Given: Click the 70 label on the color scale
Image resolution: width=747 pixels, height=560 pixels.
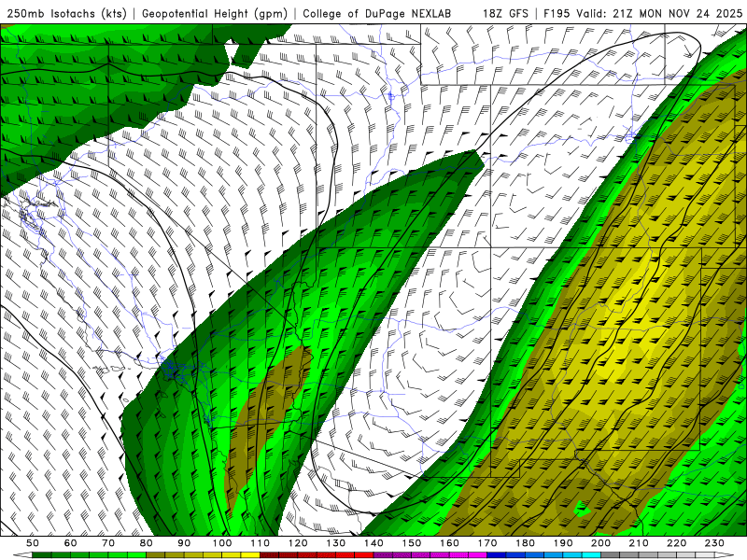Looking at the screenshot, I should [108, 543].
